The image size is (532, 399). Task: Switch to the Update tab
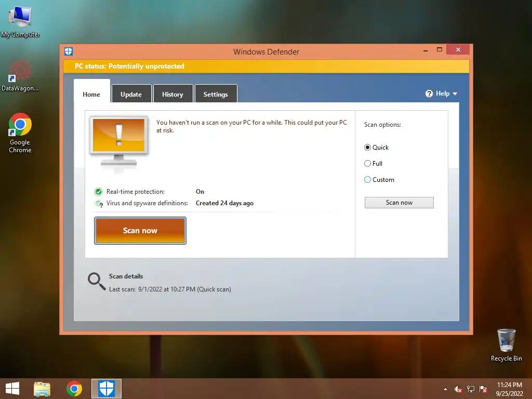point(131,95)
